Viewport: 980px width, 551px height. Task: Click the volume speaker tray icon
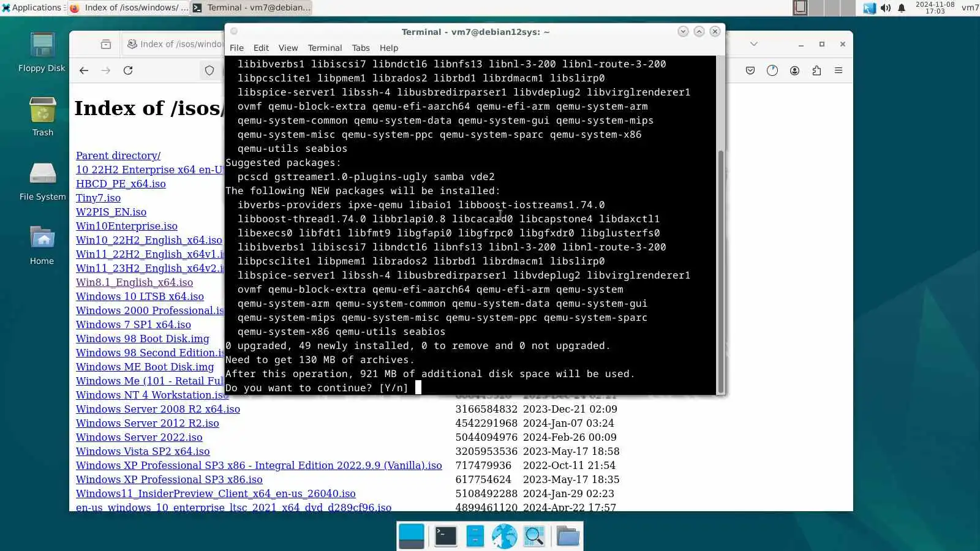click(886, 8)
